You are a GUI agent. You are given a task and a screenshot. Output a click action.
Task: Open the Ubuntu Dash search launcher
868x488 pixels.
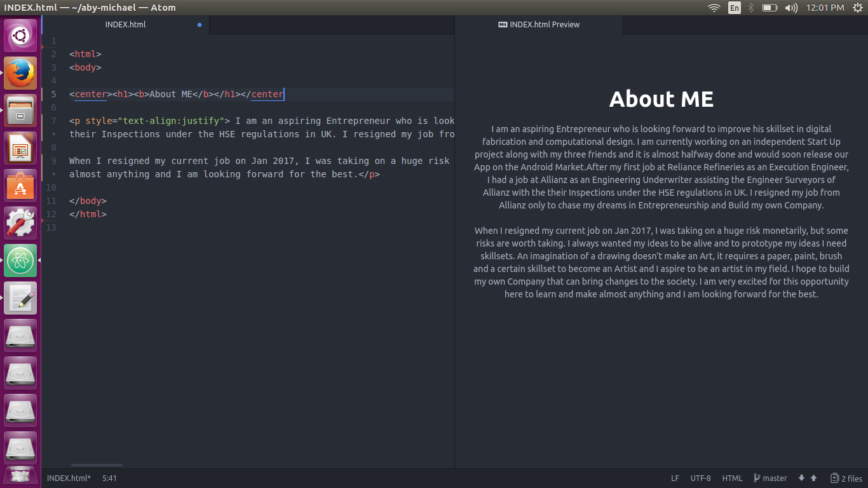[x=20, y=36]
